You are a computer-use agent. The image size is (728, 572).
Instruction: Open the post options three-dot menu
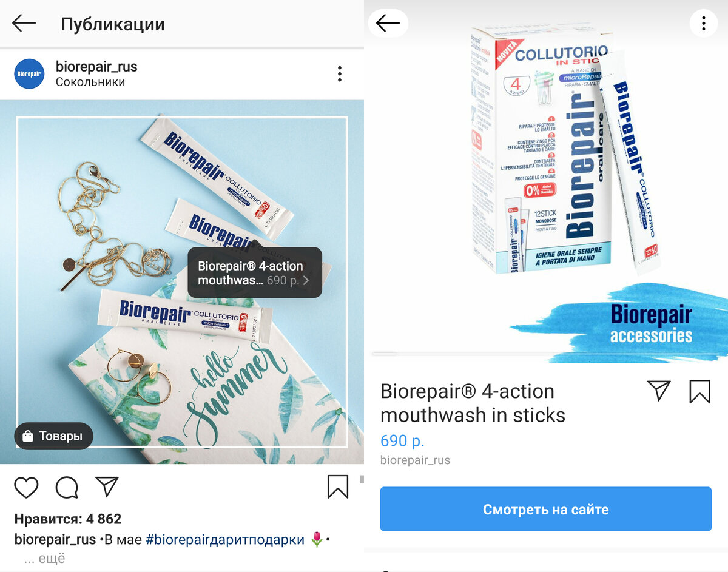point(339,74)
